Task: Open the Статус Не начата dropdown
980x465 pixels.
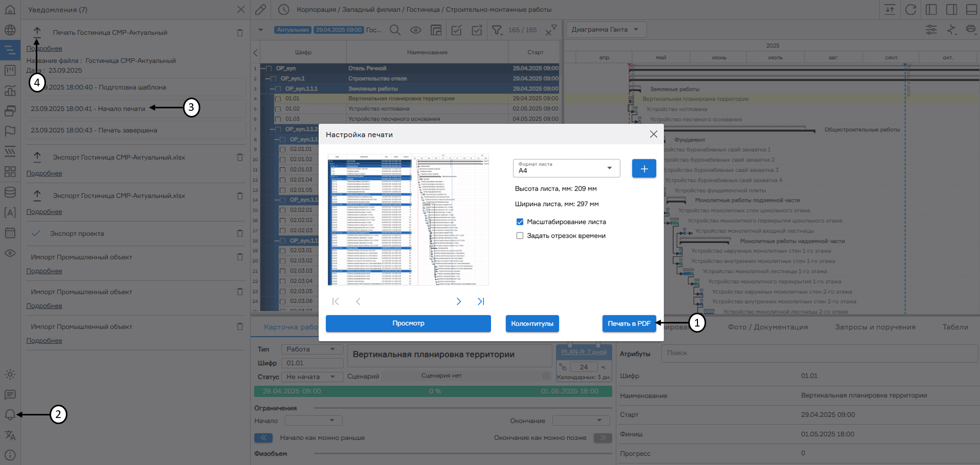Action: point(312,377)
